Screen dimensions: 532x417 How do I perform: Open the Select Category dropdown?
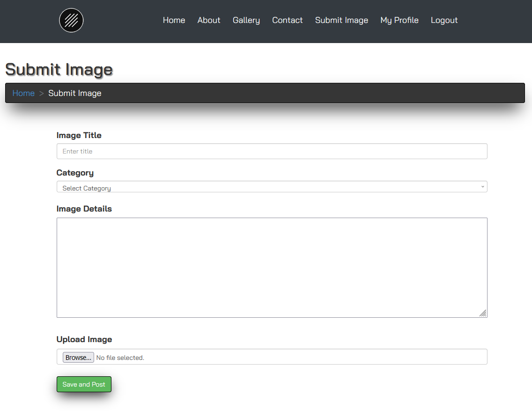tap(272, 187)
